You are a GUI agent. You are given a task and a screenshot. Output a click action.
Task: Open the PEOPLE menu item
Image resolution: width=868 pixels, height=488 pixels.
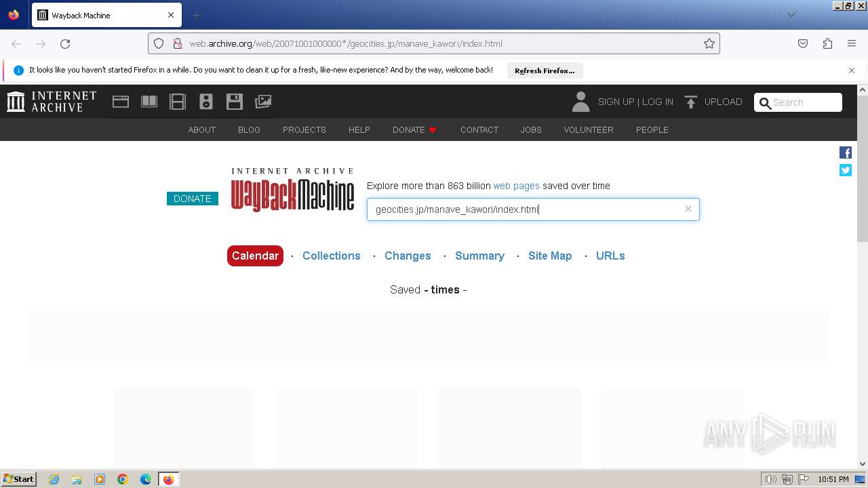(652, 129)
